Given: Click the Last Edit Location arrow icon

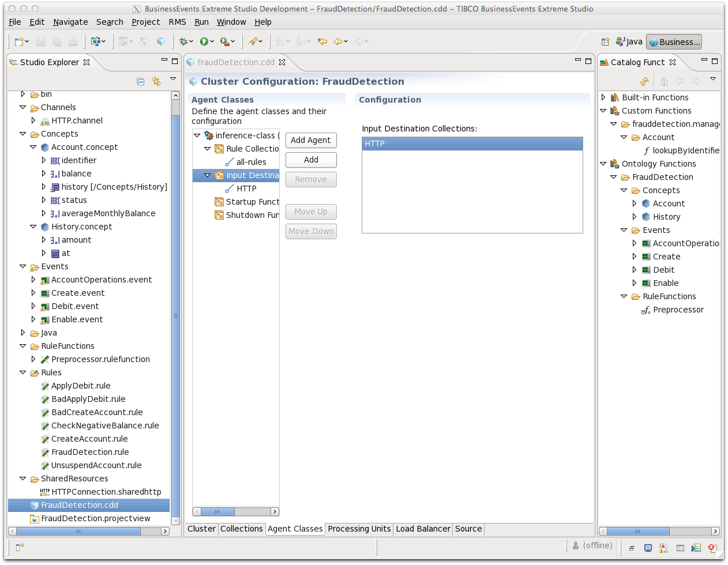Looking at the screenshot, I should click(322, 42).
